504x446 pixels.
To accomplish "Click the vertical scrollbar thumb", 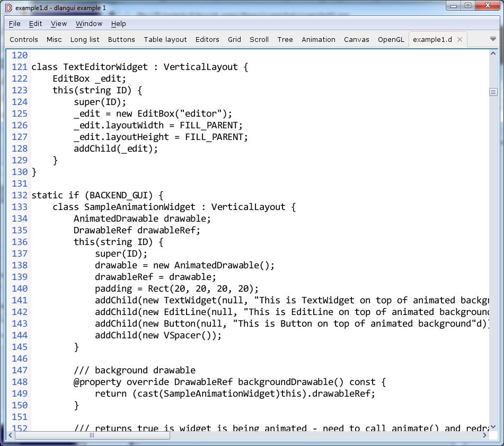I will [x=493, y=92].
